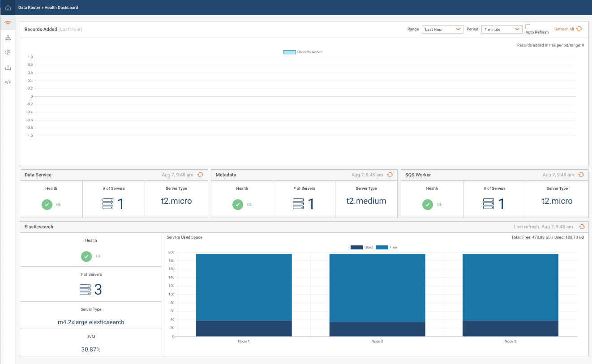Click the orange eye monitoring icon
The height and width of the screenshot is (364, 592).
pos(8,22)
